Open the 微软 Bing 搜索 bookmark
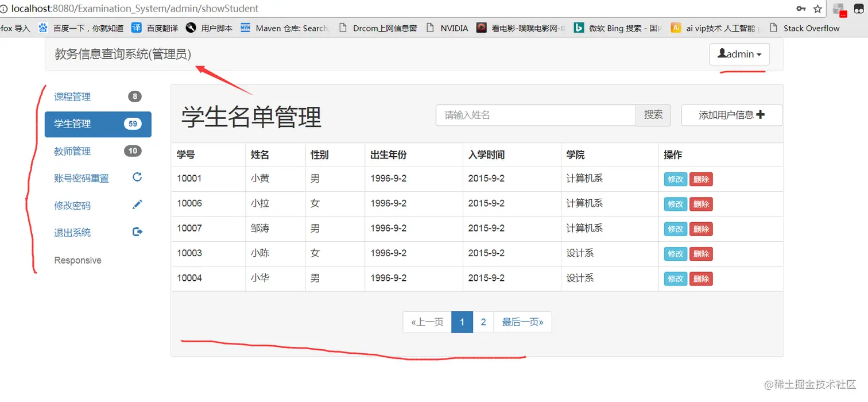Image resolution: width=868 pixels, height=402 pixels. (x=618, y=28)
